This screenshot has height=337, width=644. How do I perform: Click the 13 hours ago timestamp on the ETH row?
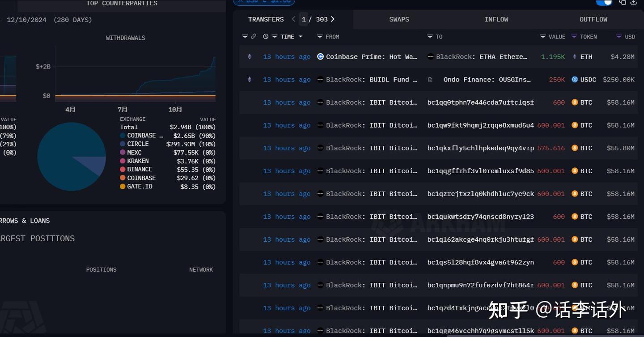point(287,57)
